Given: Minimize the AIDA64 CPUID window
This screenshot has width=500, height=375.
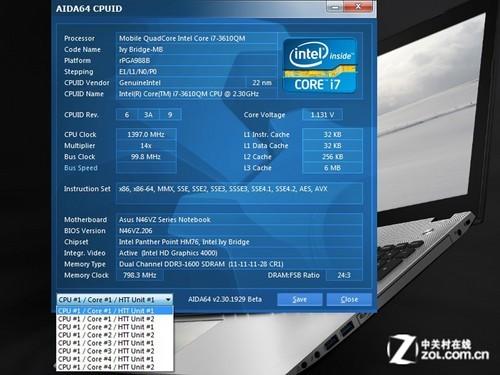Looking at the screenshot, I should point(335,6).
